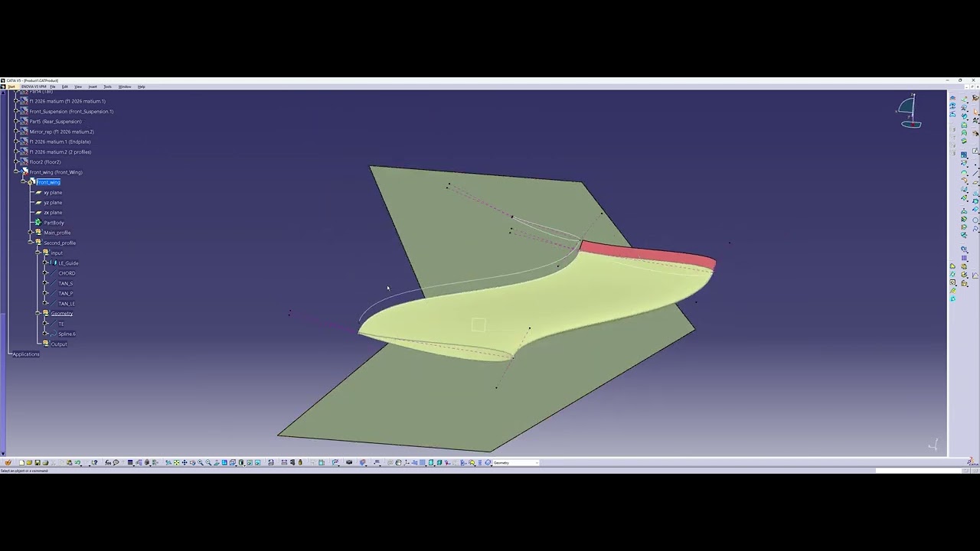
Task: Open the fx Formula tool
Action: pos(108,462)
